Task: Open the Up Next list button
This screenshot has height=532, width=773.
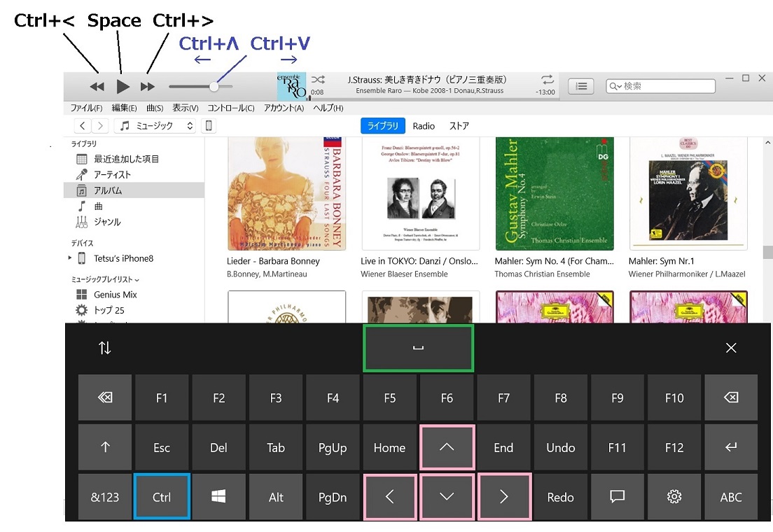Action: (x=581, y=86)
